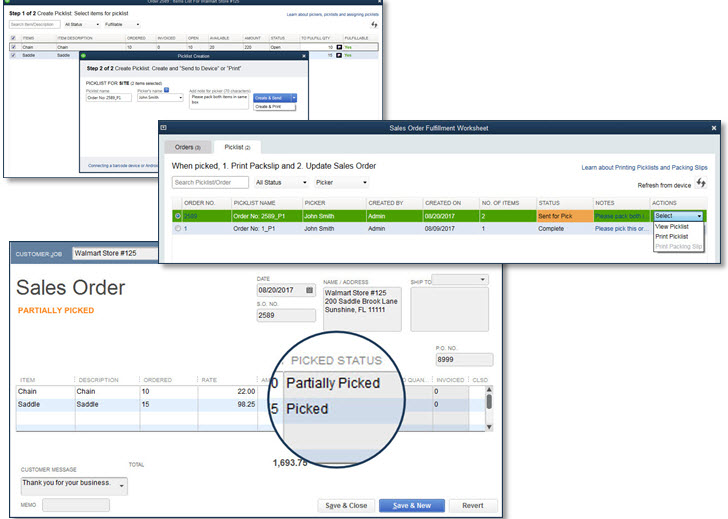Click the Create & Send button

(272, 98)
